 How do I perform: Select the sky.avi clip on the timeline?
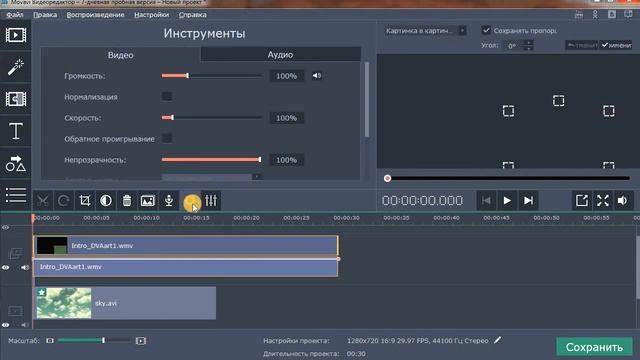(x=125, y=303)
